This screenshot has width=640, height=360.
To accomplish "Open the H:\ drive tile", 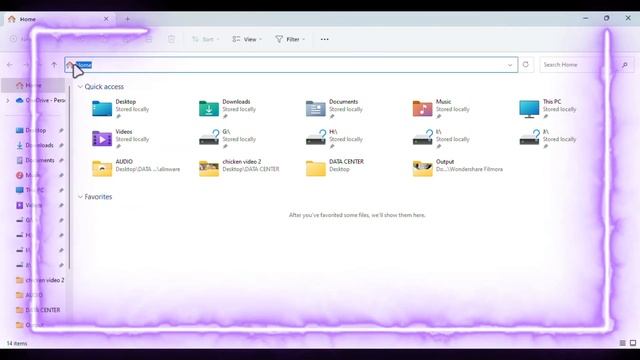I will click(334, 138).
